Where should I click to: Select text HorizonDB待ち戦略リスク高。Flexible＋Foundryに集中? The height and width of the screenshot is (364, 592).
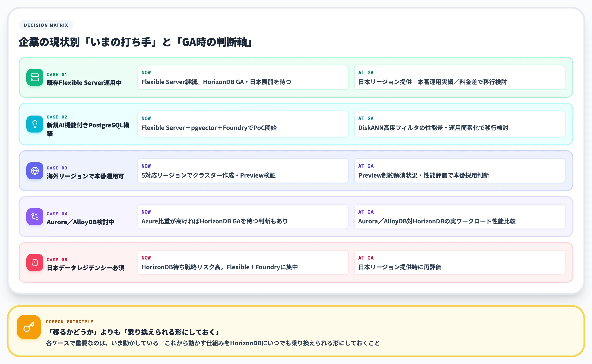coord(220,267)
